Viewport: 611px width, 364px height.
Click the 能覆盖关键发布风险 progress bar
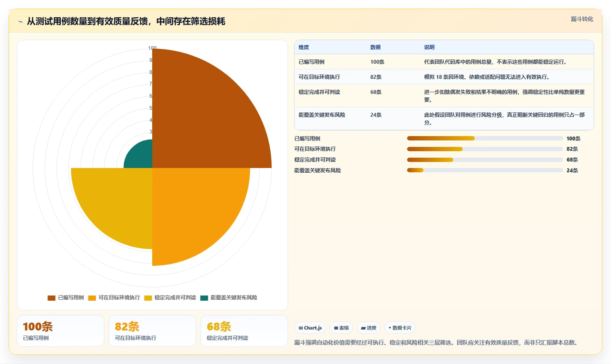coord(485,170)
